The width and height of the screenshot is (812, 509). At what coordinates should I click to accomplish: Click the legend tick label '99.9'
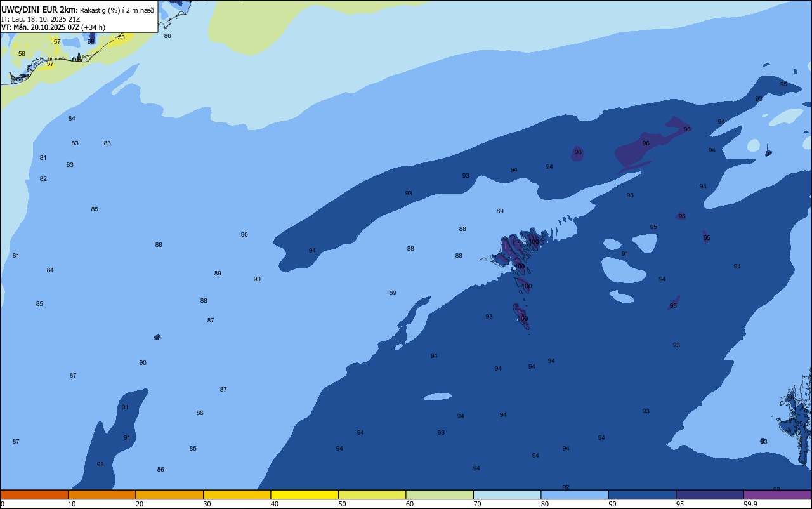point(750,504)
